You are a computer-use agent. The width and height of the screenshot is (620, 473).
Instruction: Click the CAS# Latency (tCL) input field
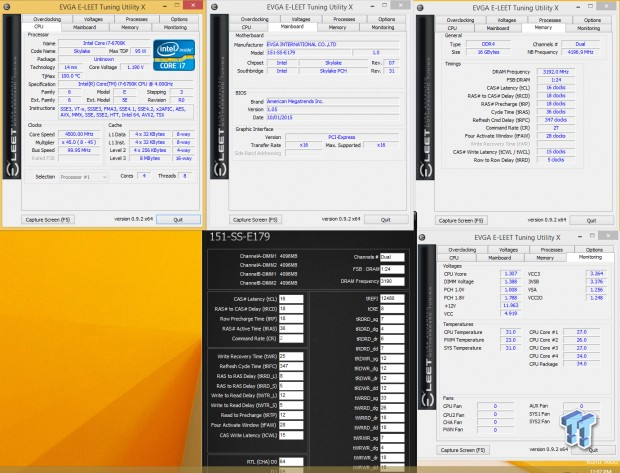(291, 299)
